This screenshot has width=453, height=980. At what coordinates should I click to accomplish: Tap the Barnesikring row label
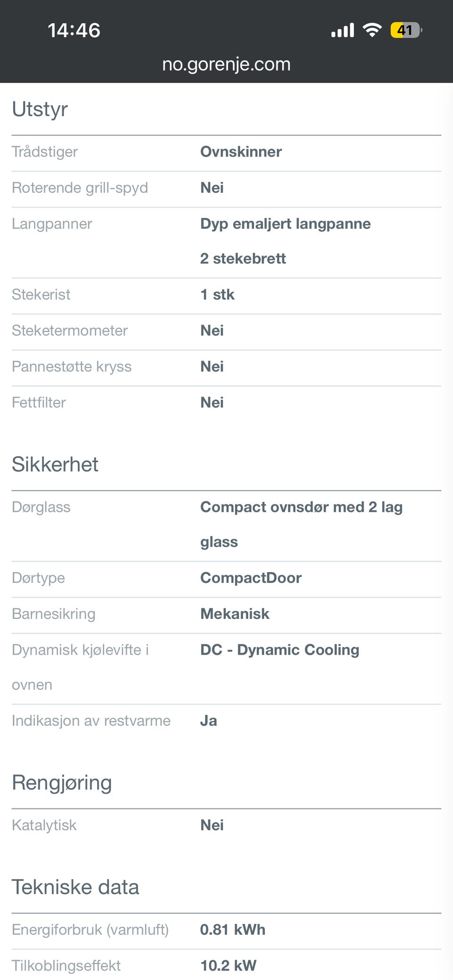(x=54, y=614)
